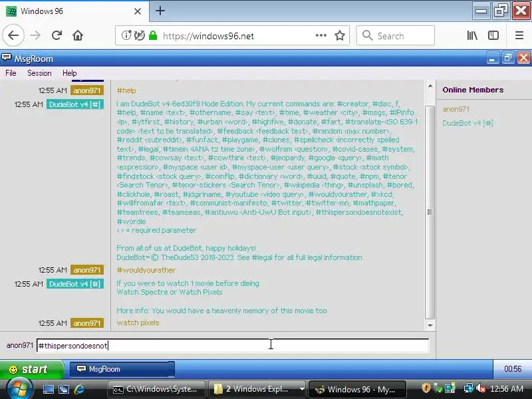Click the #help message text
Screen dimensions: 532x399
click(126, 90)
